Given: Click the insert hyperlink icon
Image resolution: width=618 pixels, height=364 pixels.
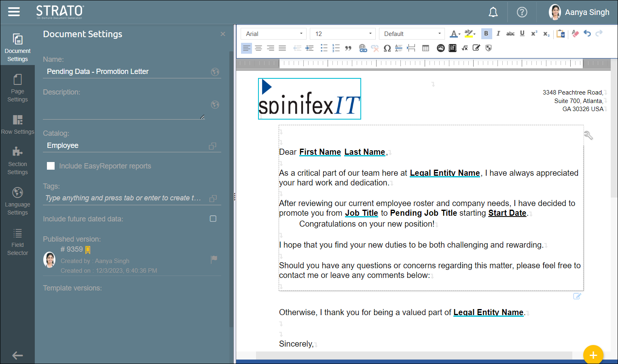Looking at the screenshot, I should pyautogui.click(x=363, y=48).
